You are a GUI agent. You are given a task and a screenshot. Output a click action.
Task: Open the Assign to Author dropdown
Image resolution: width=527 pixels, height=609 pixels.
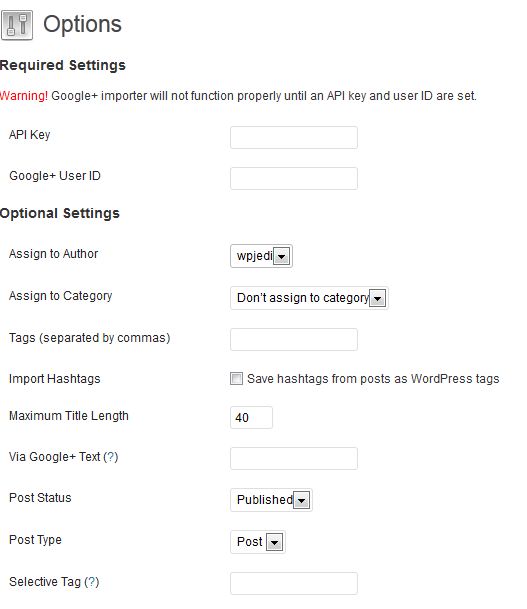pos(261,256)
